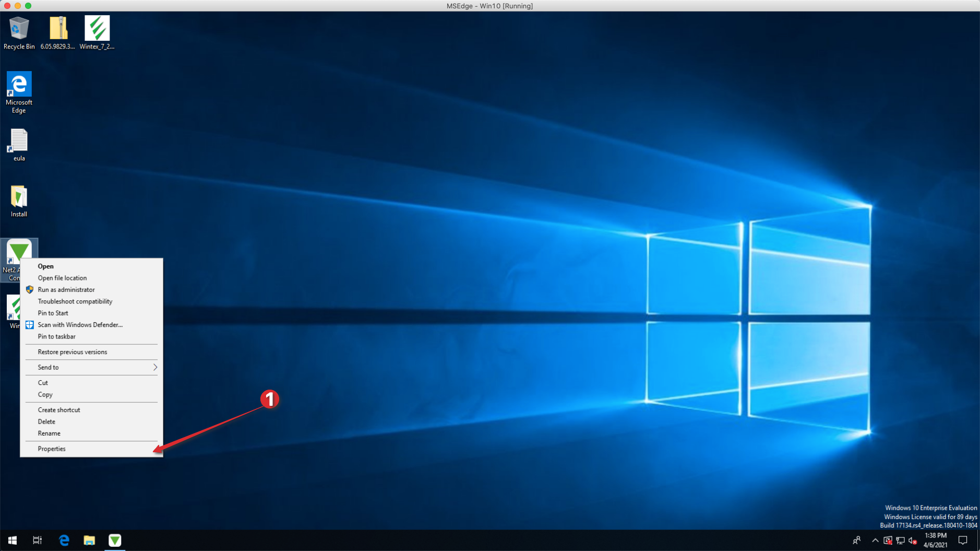Show hidden icons in the system tray
Screen dimensions: 980x551
(875, 540)
